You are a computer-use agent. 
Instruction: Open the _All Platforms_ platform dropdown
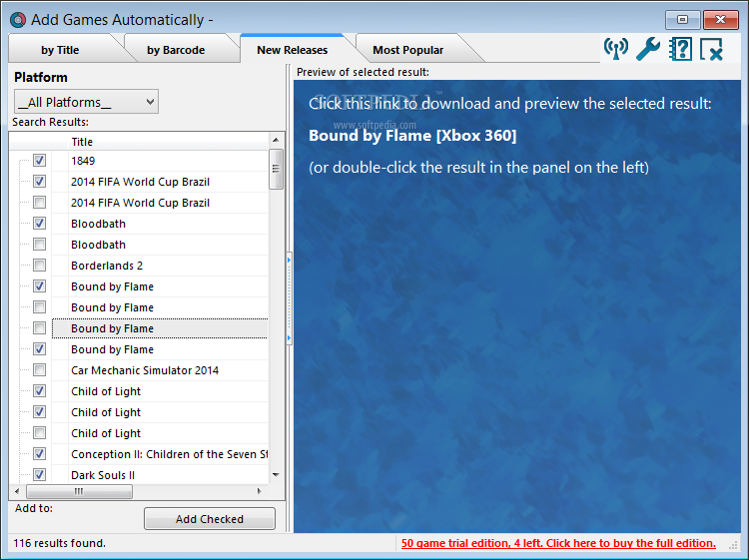pos(87,102)
